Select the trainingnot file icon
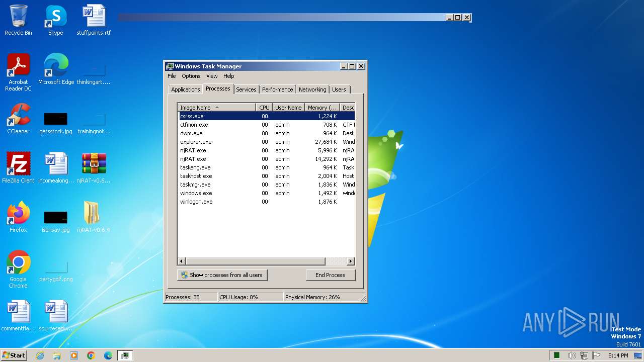Screen dimensions: 644x362 click(x=94, y=123)
